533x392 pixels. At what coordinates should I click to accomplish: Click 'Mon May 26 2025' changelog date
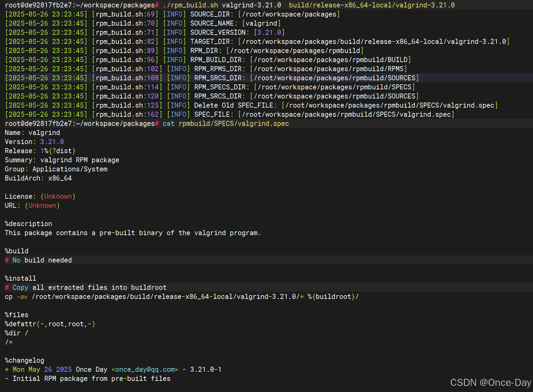pos(42,369)
